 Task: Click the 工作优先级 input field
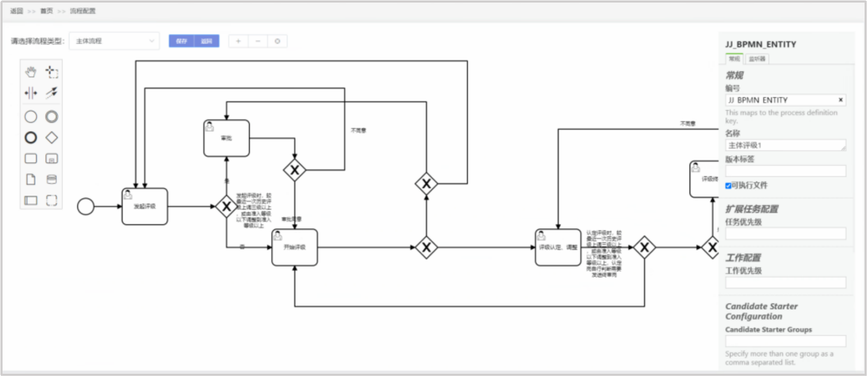click(x=786, y=283)
